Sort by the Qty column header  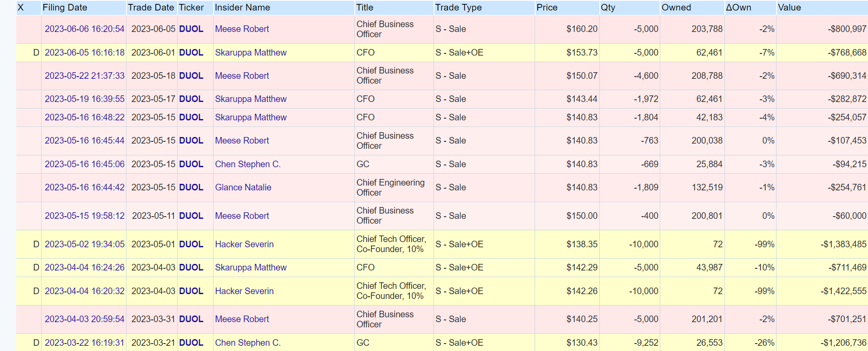(x=608, y=7)
